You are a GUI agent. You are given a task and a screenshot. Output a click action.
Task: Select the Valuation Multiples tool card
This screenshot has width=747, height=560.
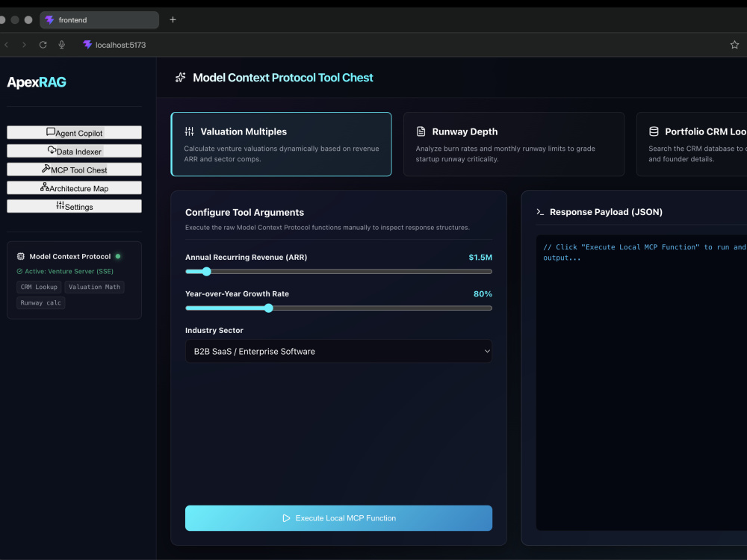281,144
